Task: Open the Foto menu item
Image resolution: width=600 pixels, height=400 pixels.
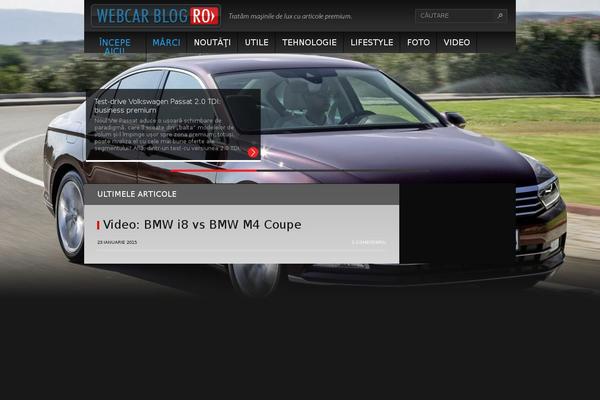Action: click(418, 42)
